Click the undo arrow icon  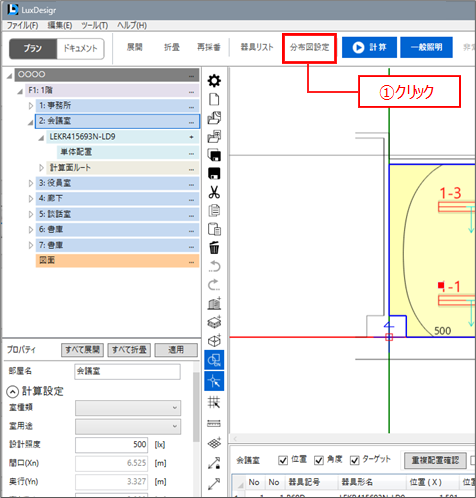tap(214, 266)
